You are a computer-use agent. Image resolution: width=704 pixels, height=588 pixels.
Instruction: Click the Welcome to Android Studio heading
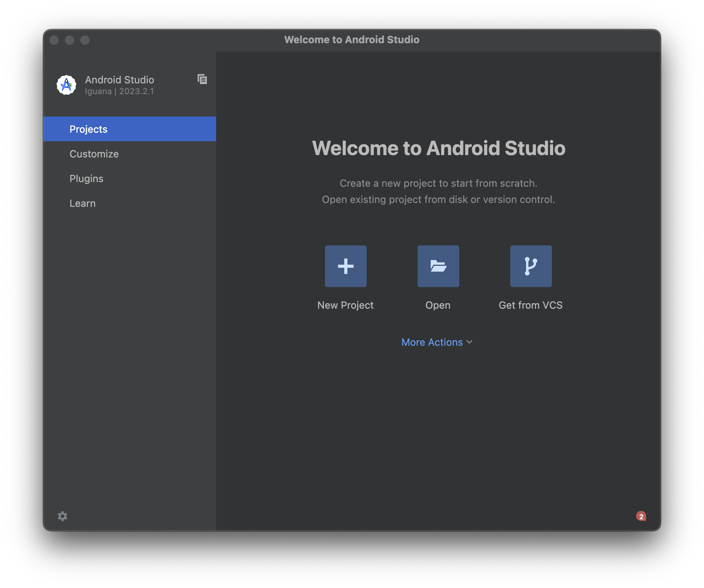[439, 149]
